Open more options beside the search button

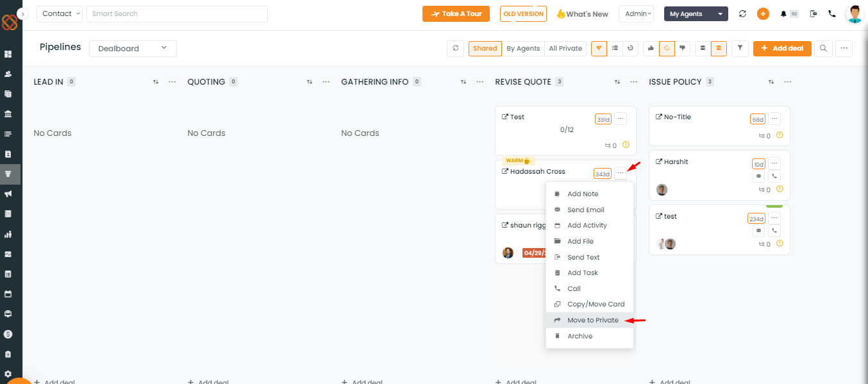pyautogui.click(x=844, y=48)
